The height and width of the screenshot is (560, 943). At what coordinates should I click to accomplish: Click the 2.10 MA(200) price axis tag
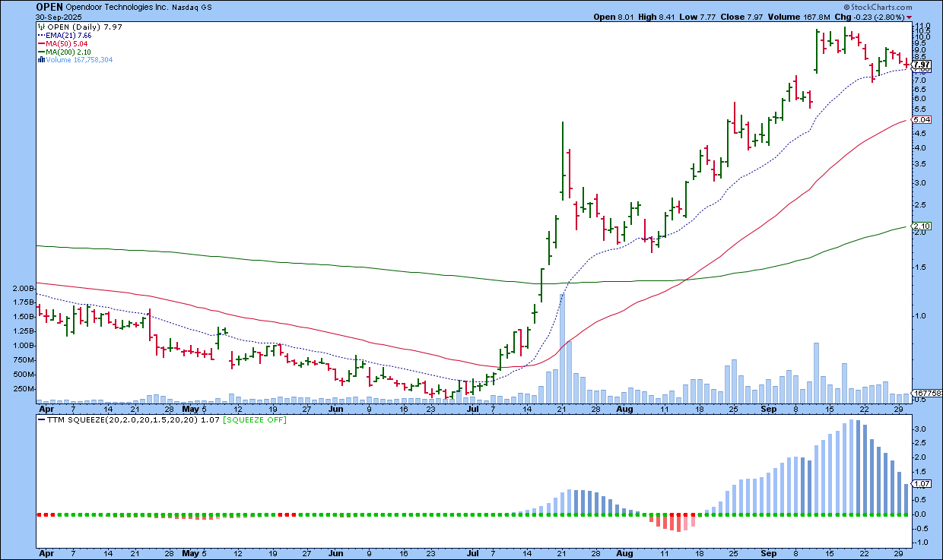coord(921,226)
